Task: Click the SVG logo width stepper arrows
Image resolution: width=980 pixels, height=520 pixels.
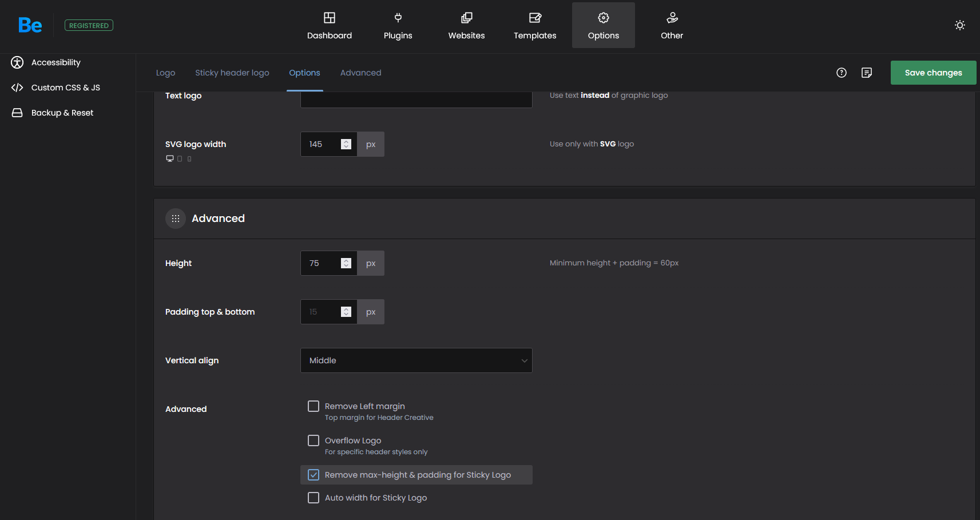Action: tap(346, 144)
